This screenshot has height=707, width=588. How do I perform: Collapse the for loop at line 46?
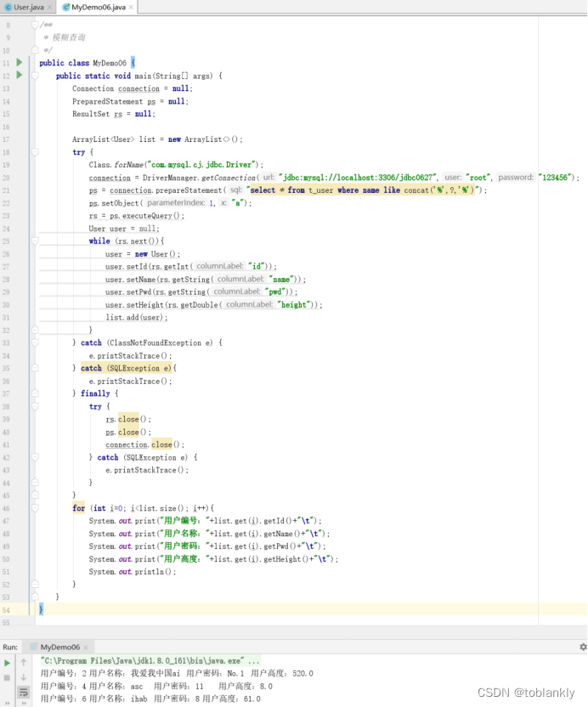pyautogui.click(x=35, y=508)
